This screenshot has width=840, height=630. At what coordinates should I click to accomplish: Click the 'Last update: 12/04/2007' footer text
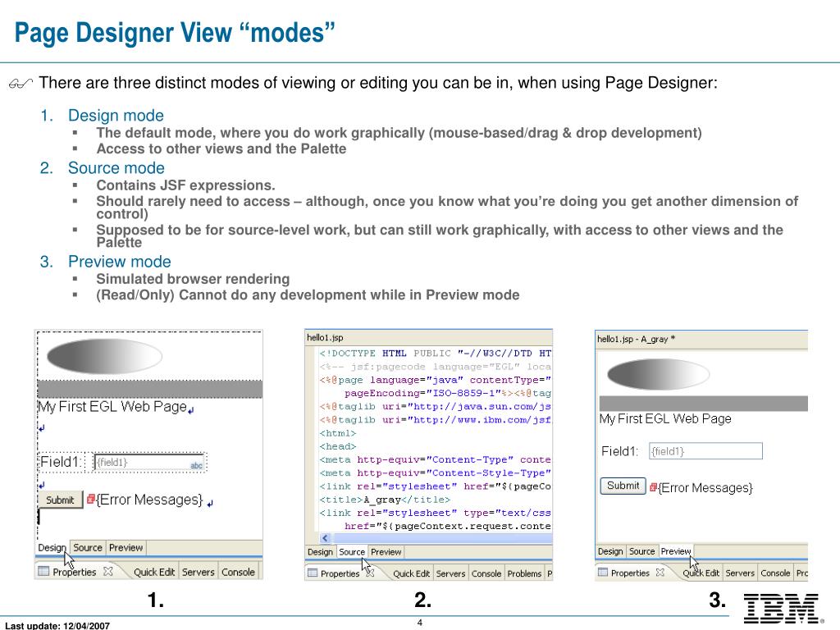tap(57, 625)
